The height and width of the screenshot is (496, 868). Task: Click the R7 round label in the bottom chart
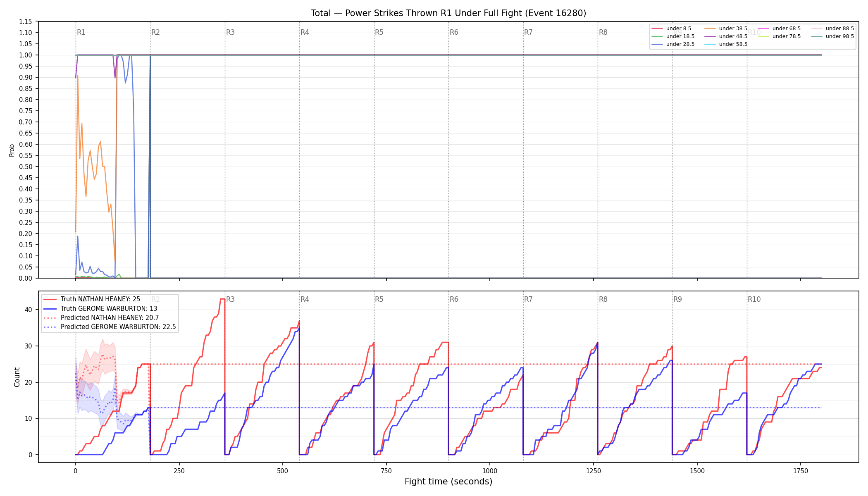(x=528, y=299)
